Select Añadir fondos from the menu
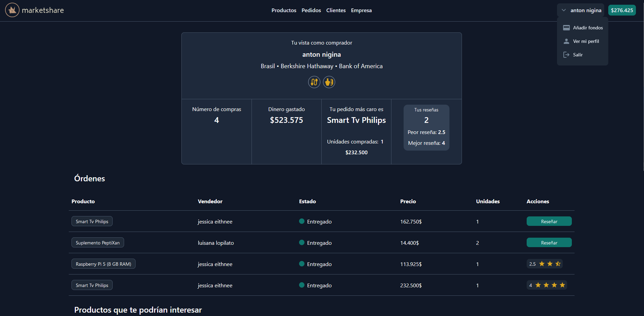This screenshot has width=644, height=316. point(583,28)
